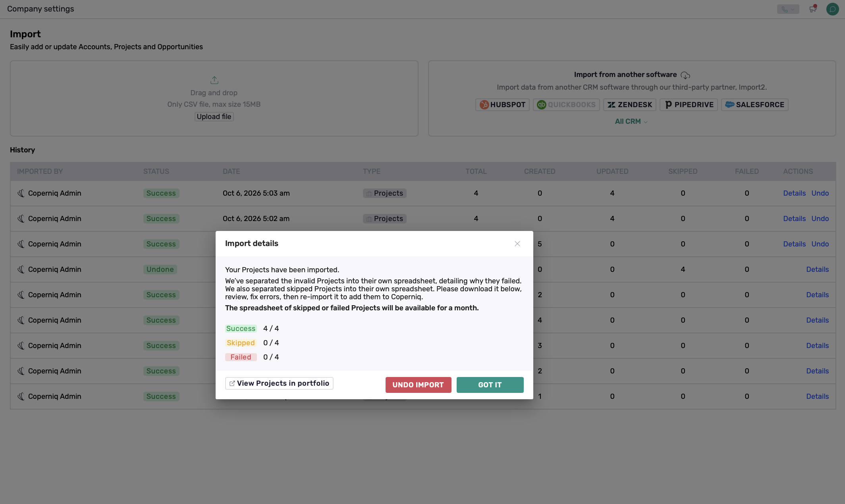Select the HubSpot import option

pos(502,105)
